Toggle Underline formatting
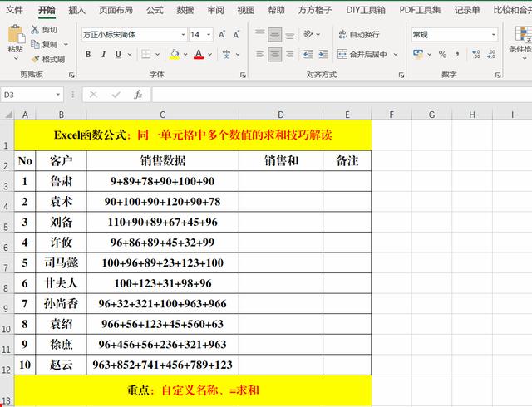Image resolution: width=532 pixels, height=407 pixels. (x=118, y=54)
